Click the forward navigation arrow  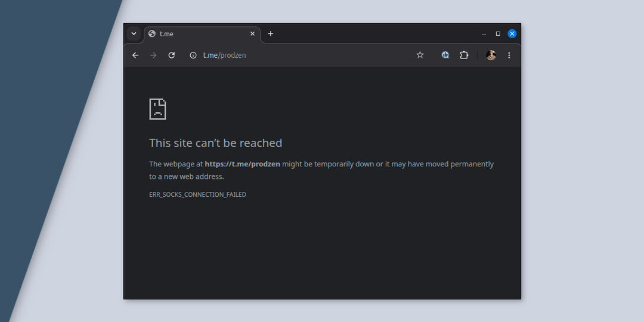click(154, 55)
